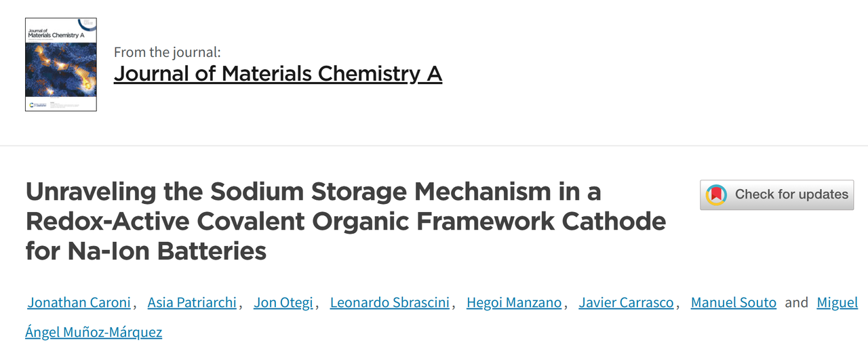The width and height of the screenshot is (868, 351).
Task: Select author Asia Patriarchi
Action: 192,303
